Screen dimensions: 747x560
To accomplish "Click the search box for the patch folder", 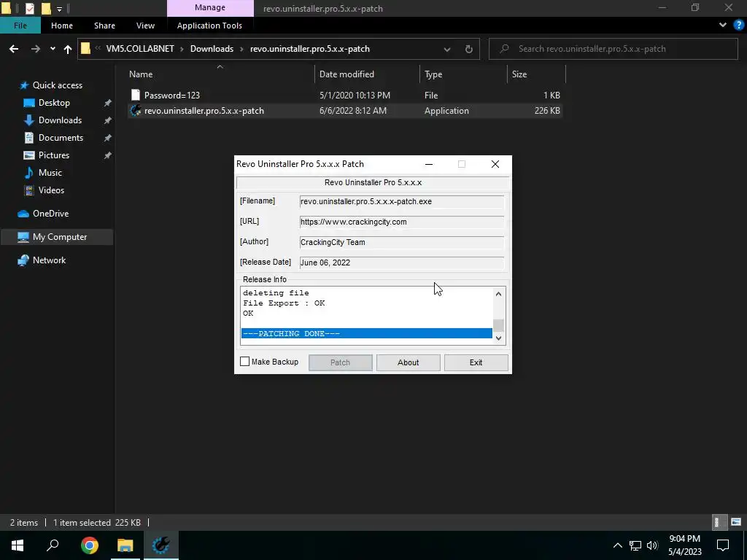I will (x=613, y=49).
